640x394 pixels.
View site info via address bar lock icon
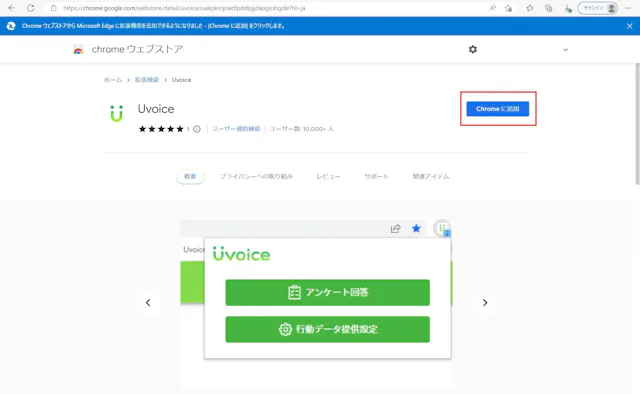coord(53,8)
